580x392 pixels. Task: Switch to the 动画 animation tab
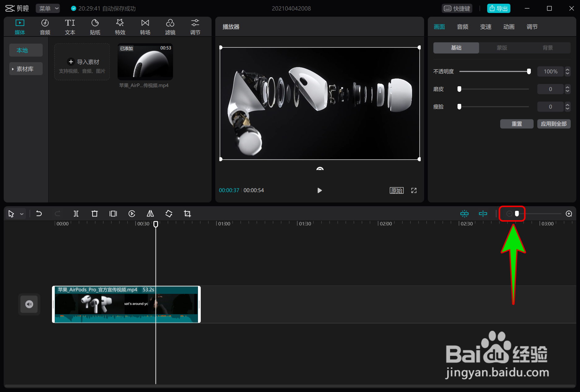click(509, 27)
